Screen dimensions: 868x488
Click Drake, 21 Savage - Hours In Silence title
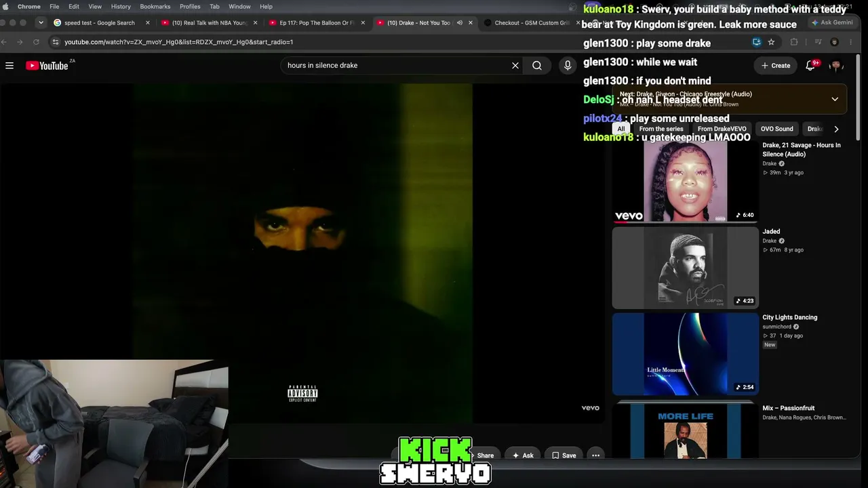(x=802, y=149)
